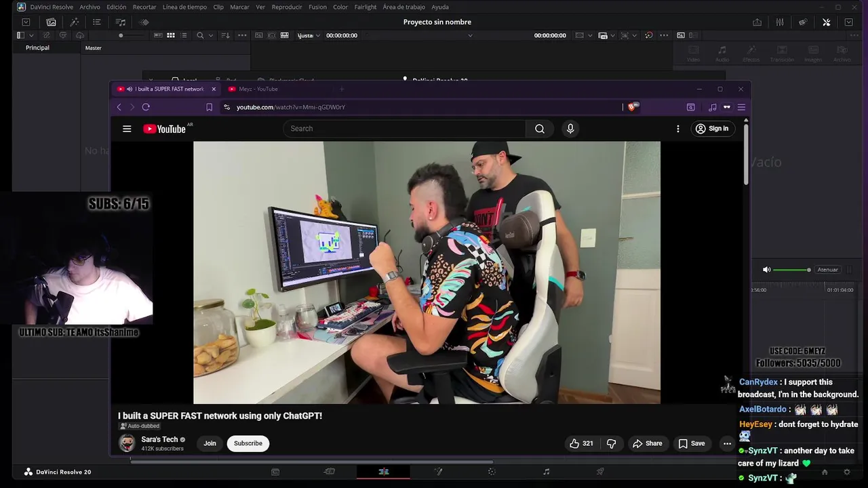Open media pool sort options icon

tap(226, 35)
